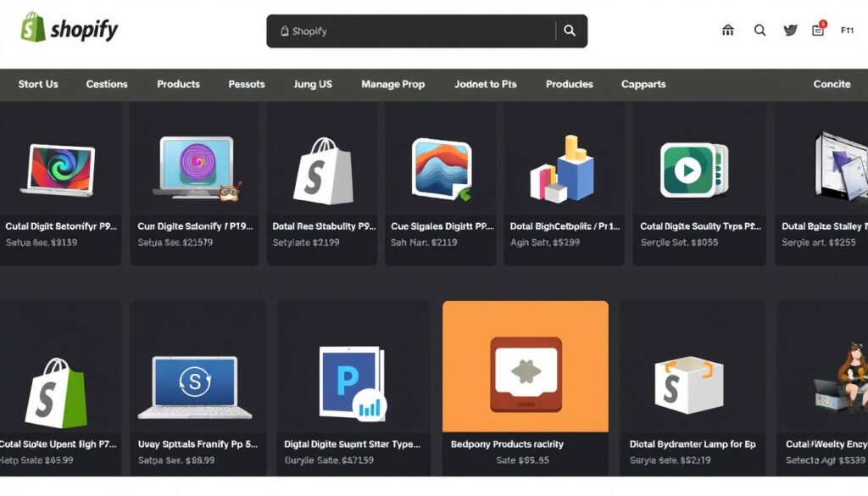
Task: Click the Concite link in nav bar
Action: (832, 84)
